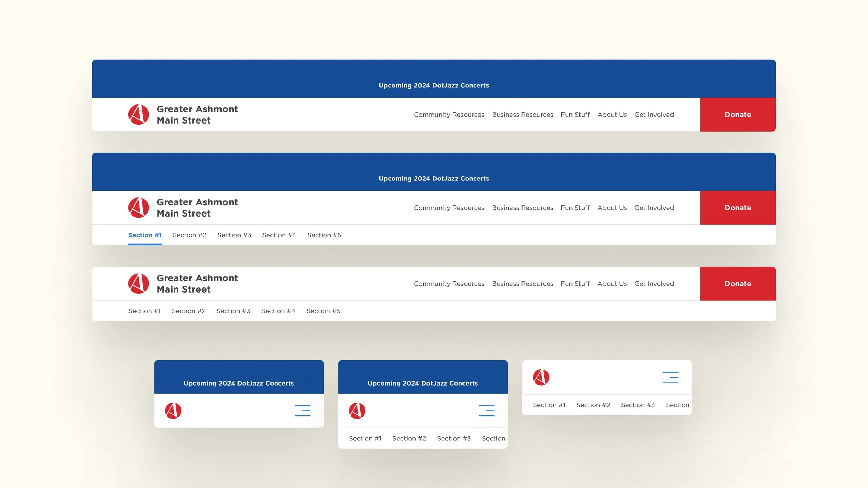Click the logo in the third header

(139, 284)
